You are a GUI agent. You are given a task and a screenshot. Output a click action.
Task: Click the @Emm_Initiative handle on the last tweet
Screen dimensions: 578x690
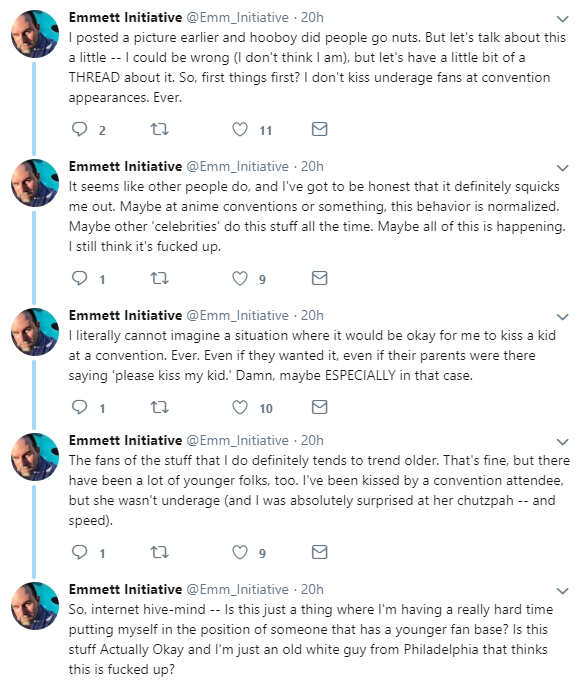click(x=238, y=589)
